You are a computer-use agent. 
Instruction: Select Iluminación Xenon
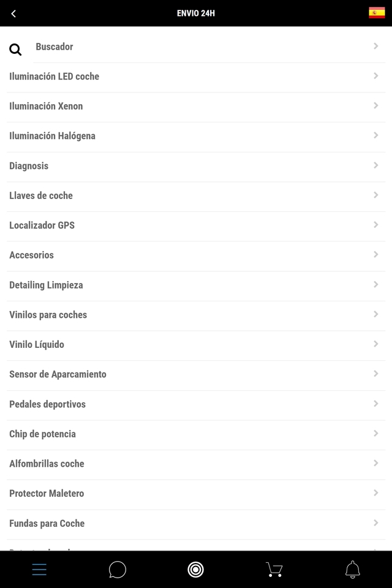pos(196,106)
